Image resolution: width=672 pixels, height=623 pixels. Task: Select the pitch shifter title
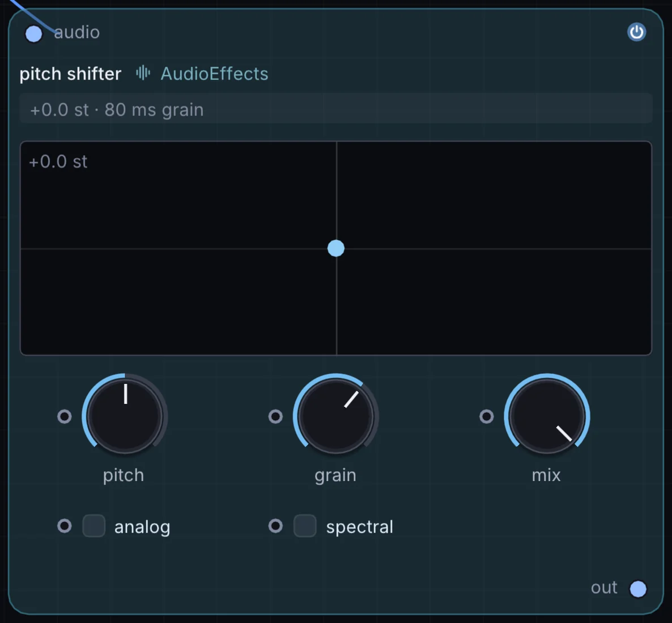click(x=70, y=74)
